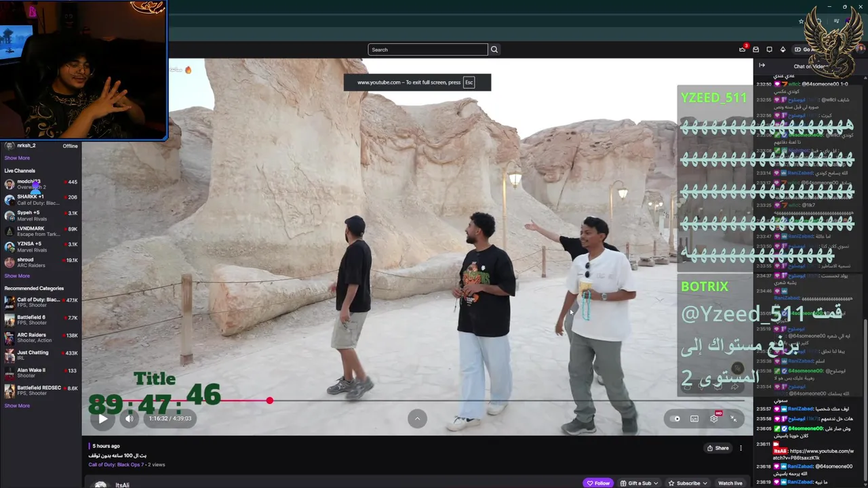Open Battlefield 6 category

coord(41,320)
